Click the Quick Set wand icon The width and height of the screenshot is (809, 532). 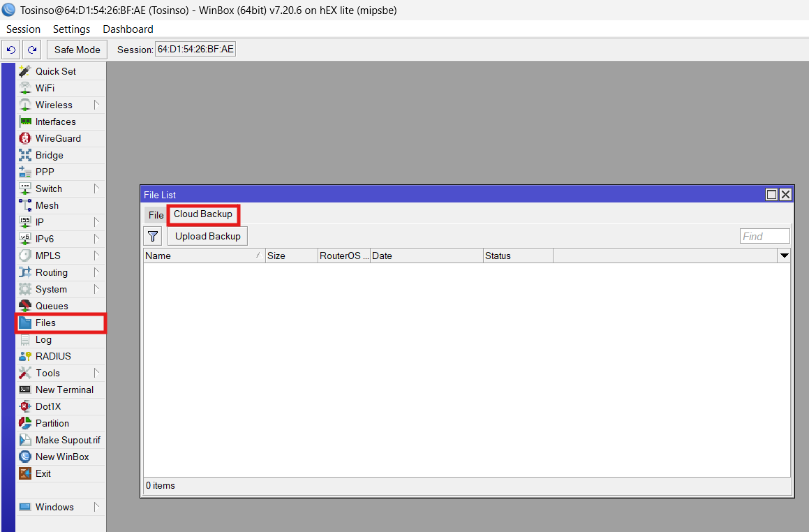point(24,71)
